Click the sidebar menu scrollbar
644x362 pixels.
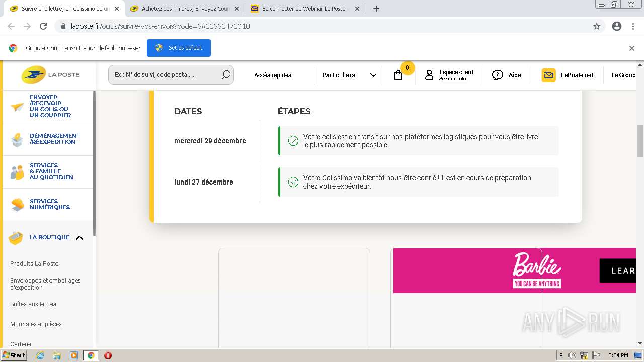coord(95,163)
